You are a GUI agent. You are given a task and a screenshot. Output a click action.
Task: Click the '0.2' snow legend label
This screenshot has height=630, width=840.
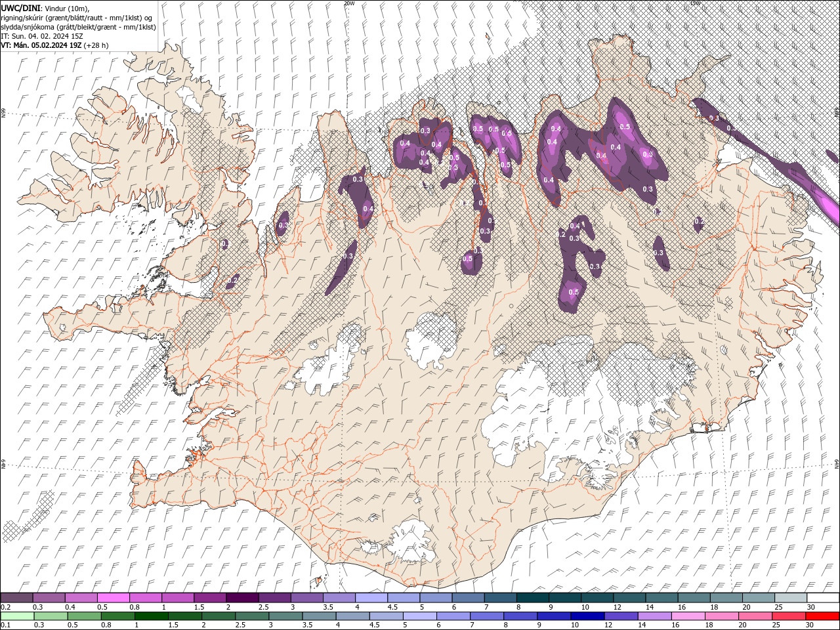click(5, 607)
